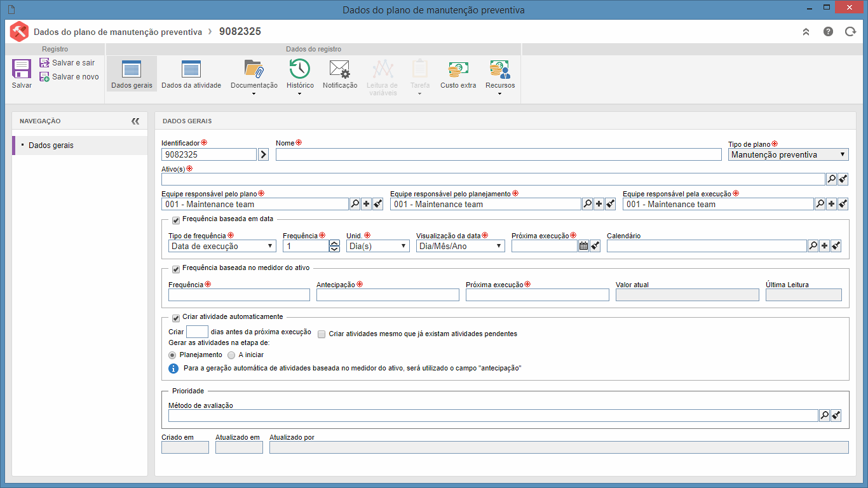Open the Histórico clock menu

point(300,77)
